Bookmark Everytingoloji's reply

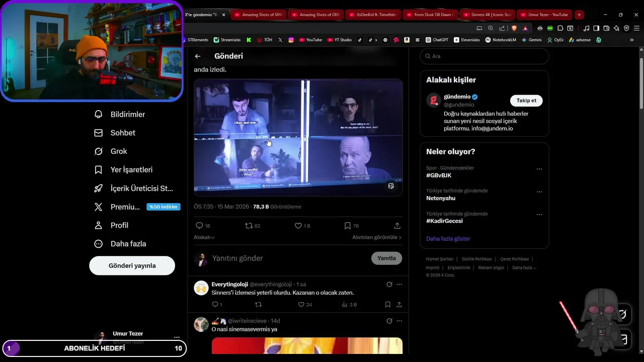coord(387,305)
